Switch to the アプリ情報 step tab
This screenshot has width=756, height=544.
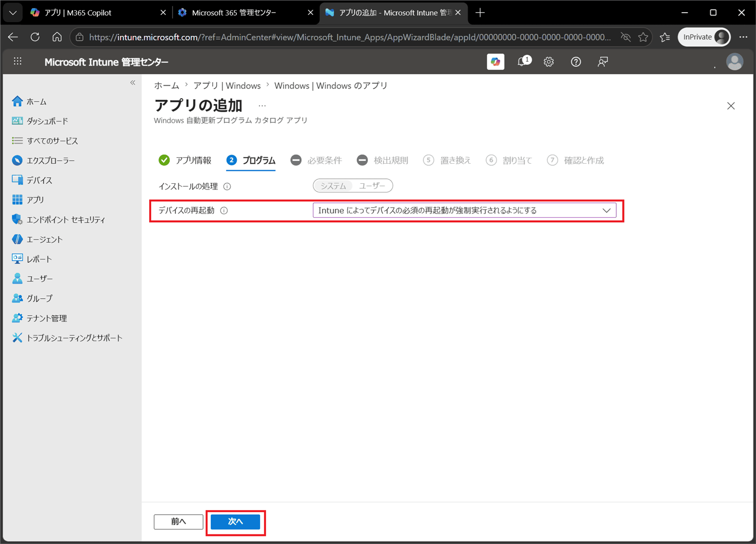point(185,160)
